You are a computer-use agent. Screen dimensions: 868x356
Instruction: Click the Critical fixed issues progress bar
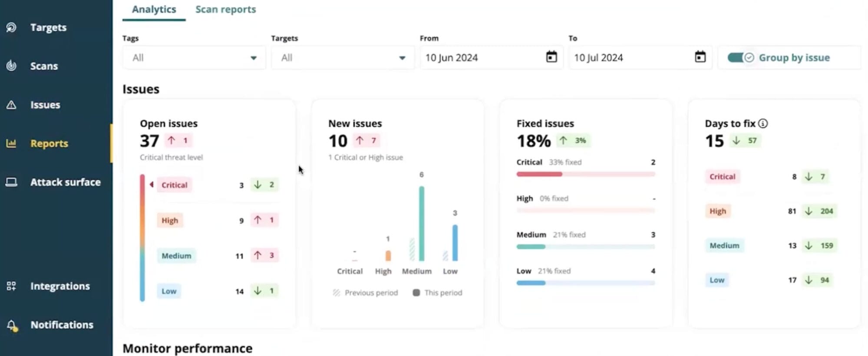click(585, 174)
